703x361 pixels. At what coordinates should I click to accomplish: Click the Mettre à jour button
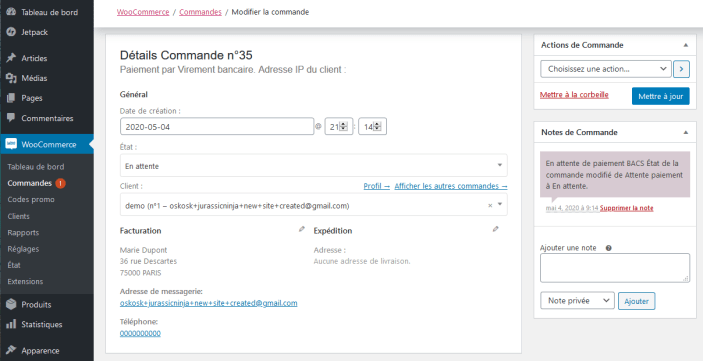click(x=660, y=96)
